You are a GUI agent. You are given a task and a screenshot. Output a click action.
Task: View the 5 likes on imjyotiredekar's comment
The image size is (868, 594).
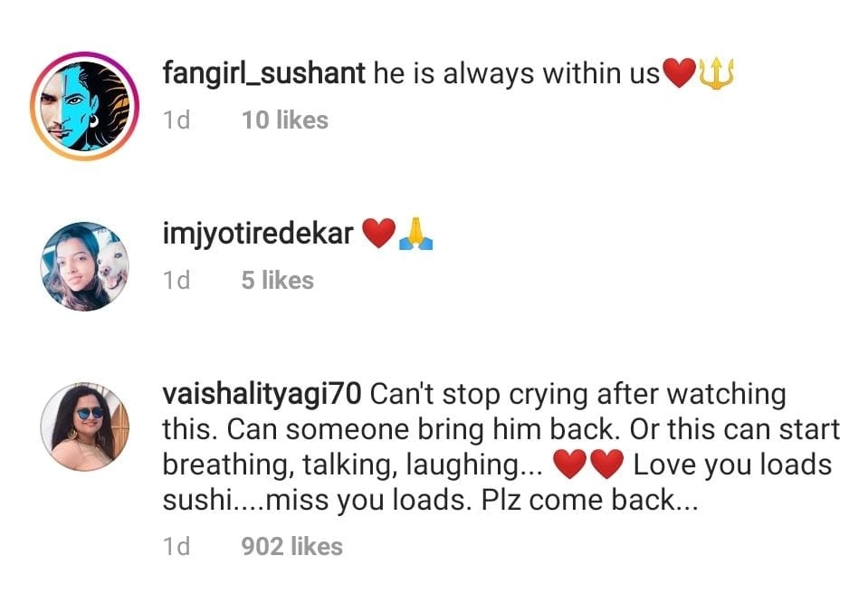click(277, 281)
